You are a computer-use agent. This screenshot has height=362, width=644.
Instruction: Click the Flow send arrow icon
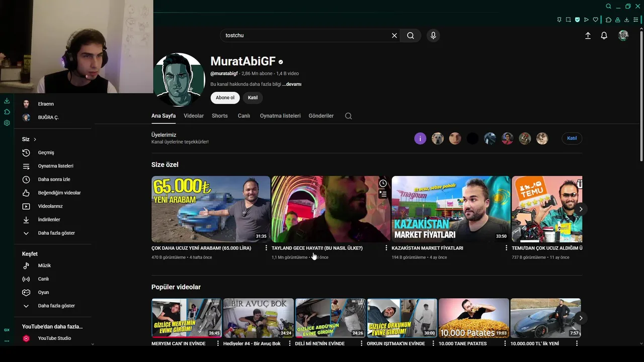(586, 20)
